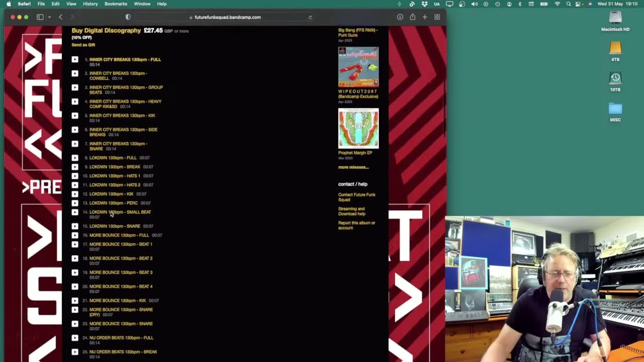Play track 19 MORE BOUNCE - BEAT 3

75,273
